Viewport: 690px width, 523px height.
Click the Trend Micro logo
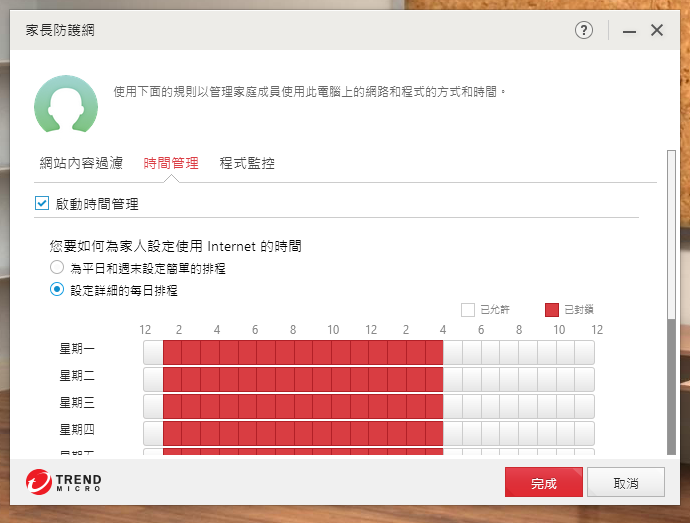64,484
